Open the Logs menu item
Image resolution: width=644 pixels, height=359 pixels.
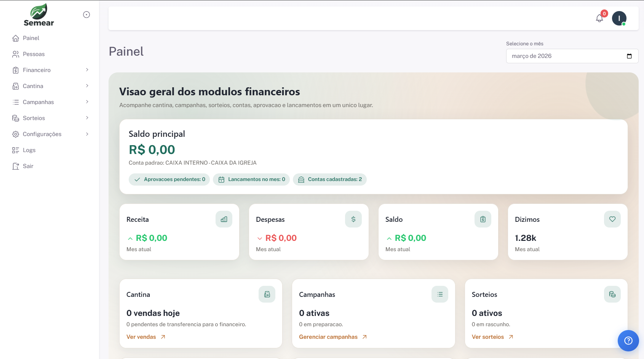[29, 150]
